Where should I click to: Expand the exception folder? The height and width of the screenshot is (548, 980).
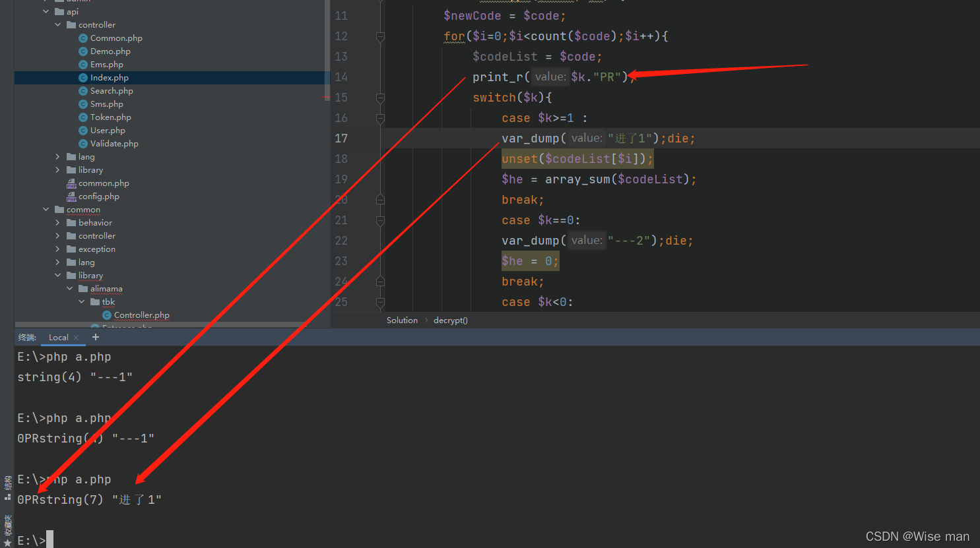[x=57, y=249]
